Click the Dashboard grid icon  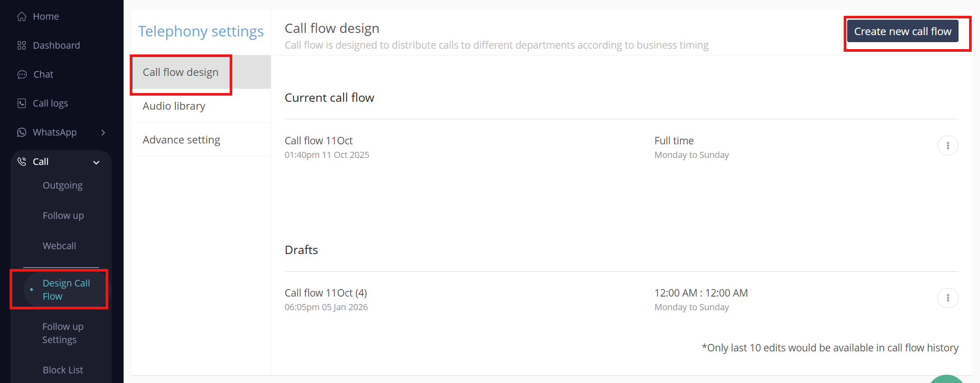click(21, 46)
